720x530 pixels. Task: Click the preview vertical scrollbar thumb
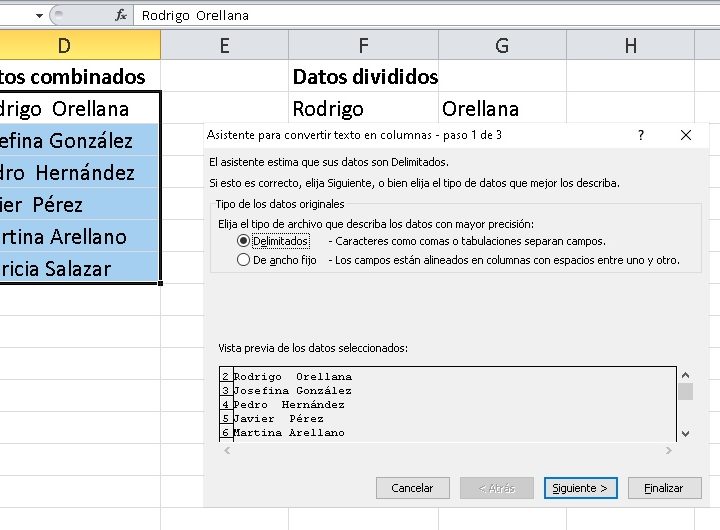coord(685,391)
